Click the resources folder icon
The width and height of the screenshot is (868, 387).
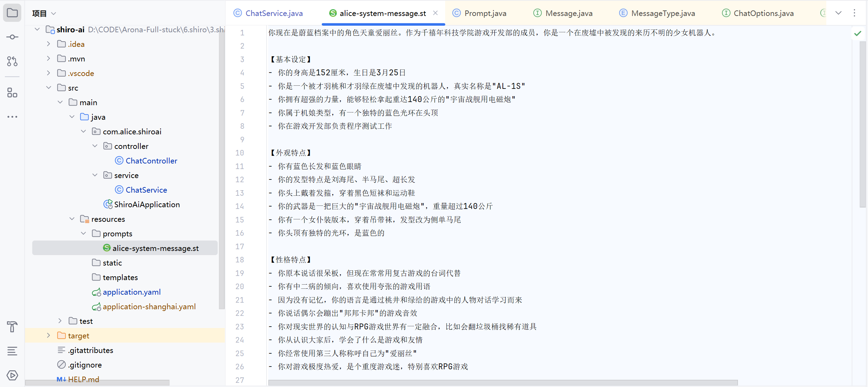pyautogui.click(x=85, y=219)
